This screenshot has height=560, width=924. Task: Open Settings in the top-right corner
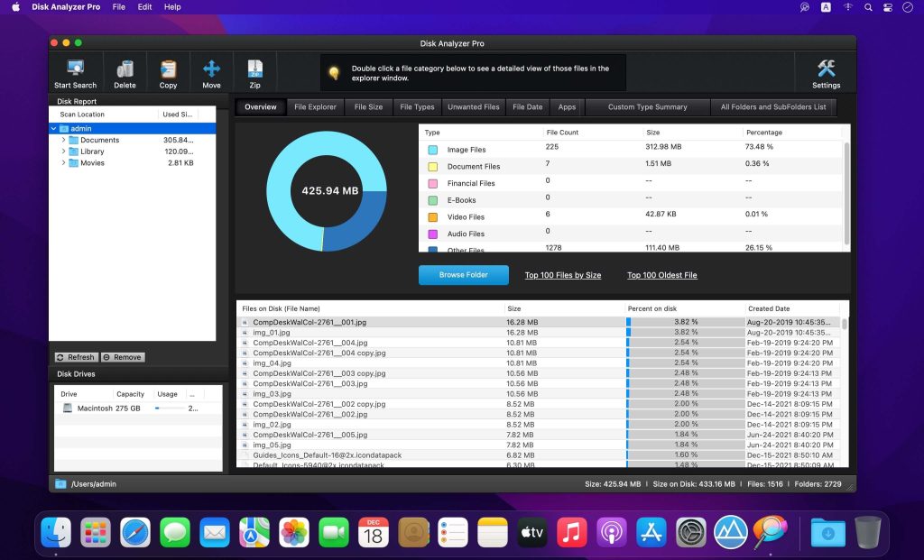coord(827,72)
